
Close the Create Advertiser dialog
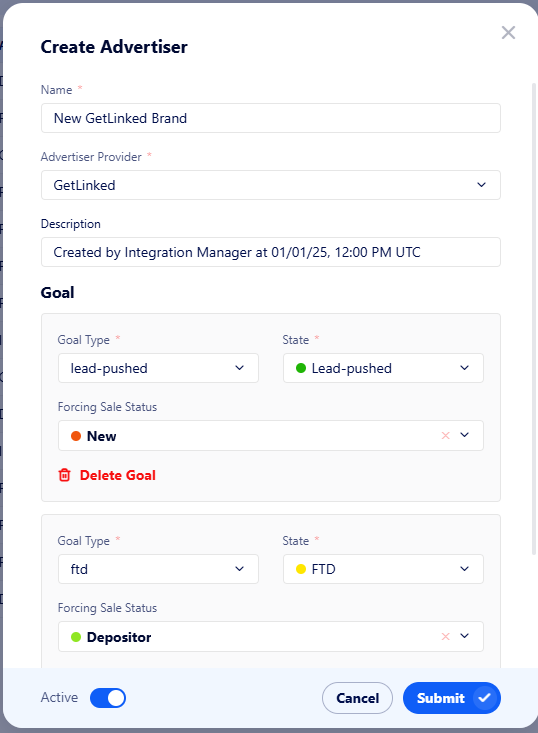(x=508, y=33)
